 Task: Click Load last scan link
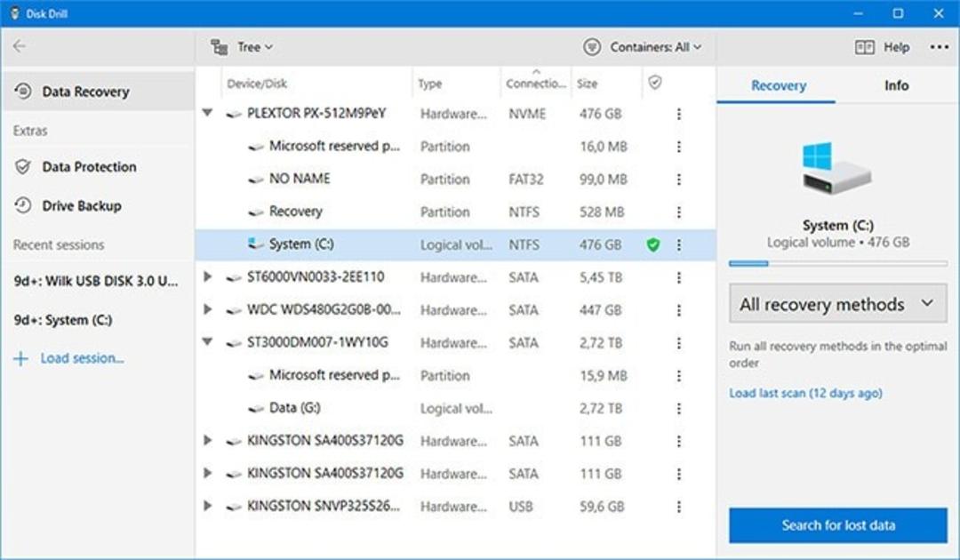tap(805, 393)
